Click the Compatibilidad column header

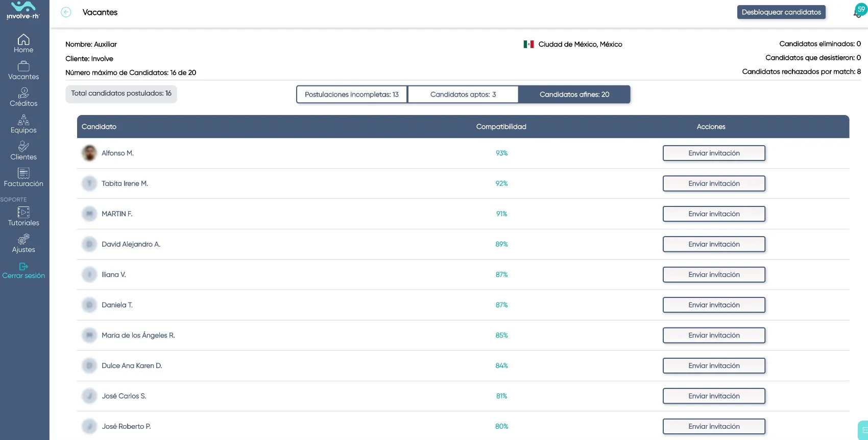[501, 127]
